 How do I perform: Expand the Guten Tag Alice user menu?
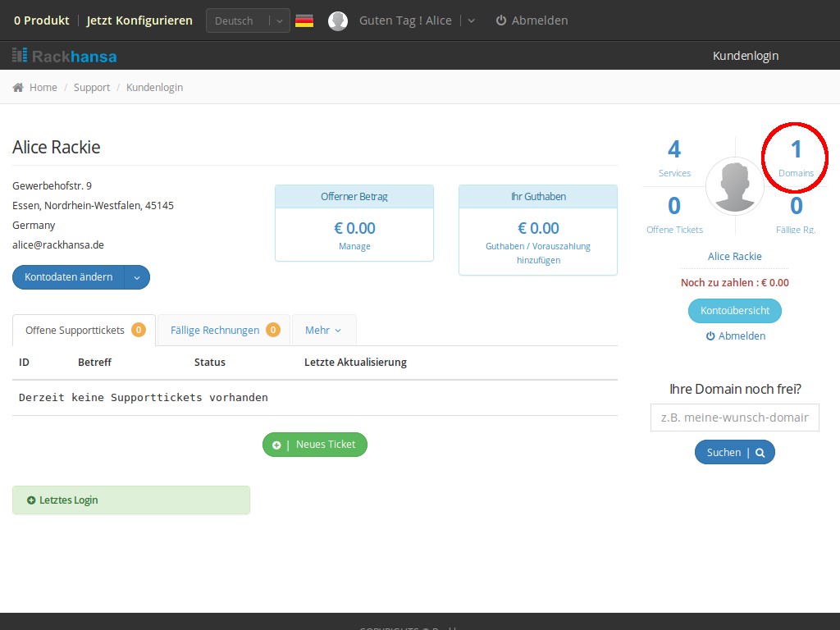471,21
